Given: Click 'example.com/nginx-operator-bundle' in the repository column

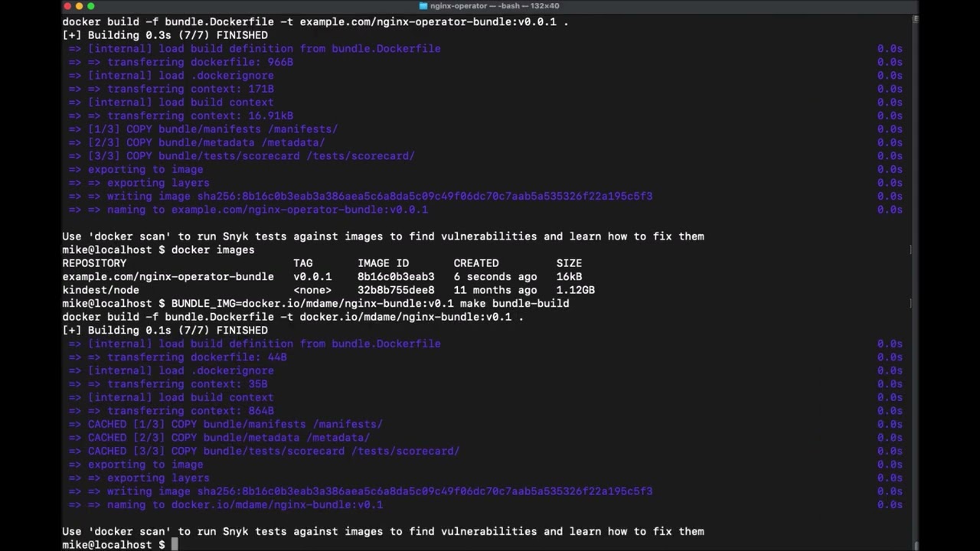Looking at the screenshot, I should 168,276.
